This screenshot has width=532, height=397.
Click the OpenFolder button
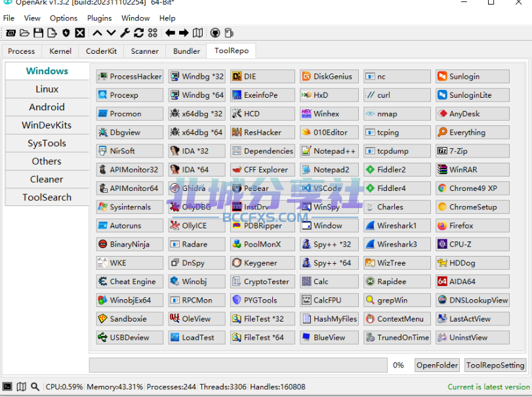coord(437,365)
